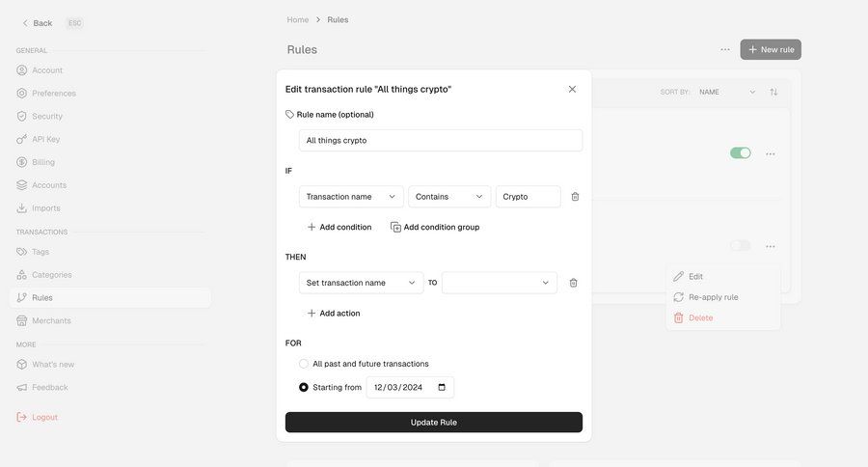Click the calendar icon in date field
868x467 pixels.
[442, 387]
